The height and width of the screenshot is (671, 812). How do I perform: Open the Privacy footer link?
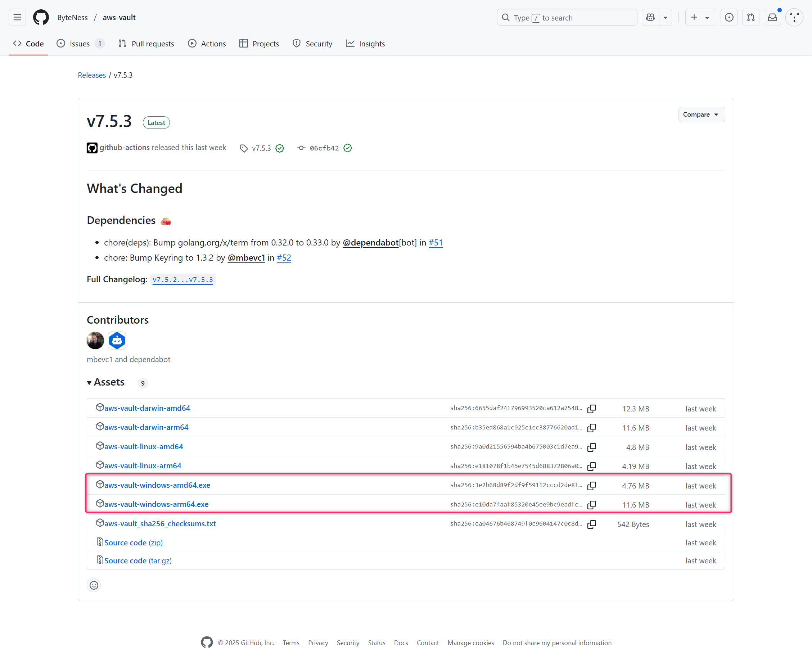(x=318, y=643)
